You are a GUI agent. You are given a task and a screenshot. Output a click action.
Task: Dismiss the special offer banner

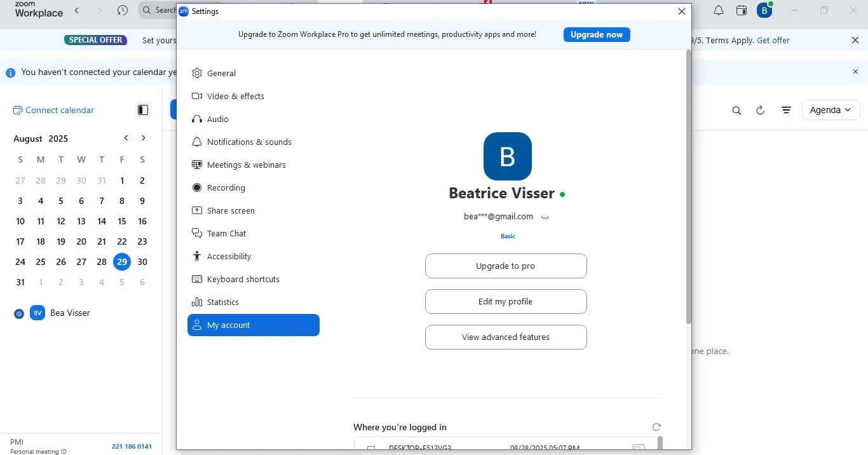(855, 40)
